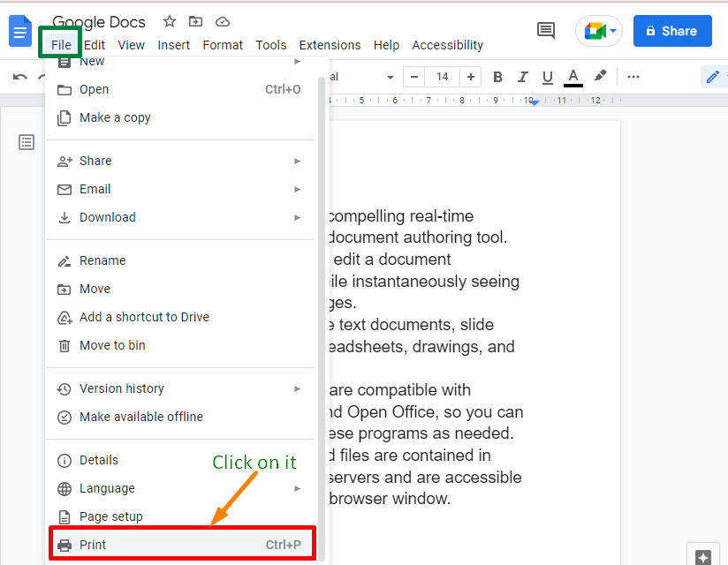This screenshot has height=565, width=728.
Task: Open the text colour picker
Action: coord(573,77)
